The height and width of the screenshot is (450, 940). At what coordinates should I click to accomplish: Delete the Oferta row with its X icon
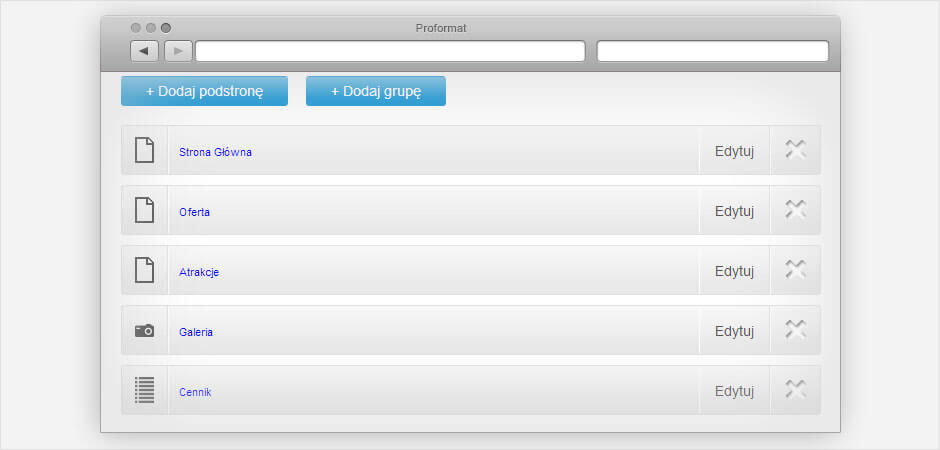coord(795,209)
